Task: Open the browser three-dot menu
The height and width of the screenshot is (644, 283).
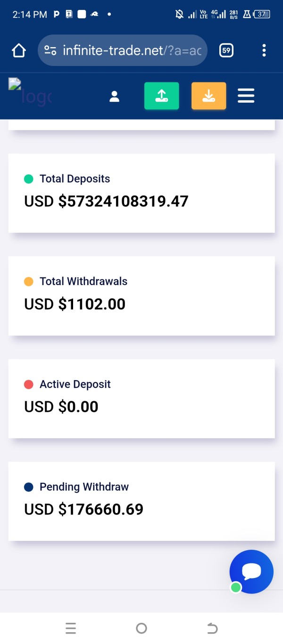Action: pos(264,50)
